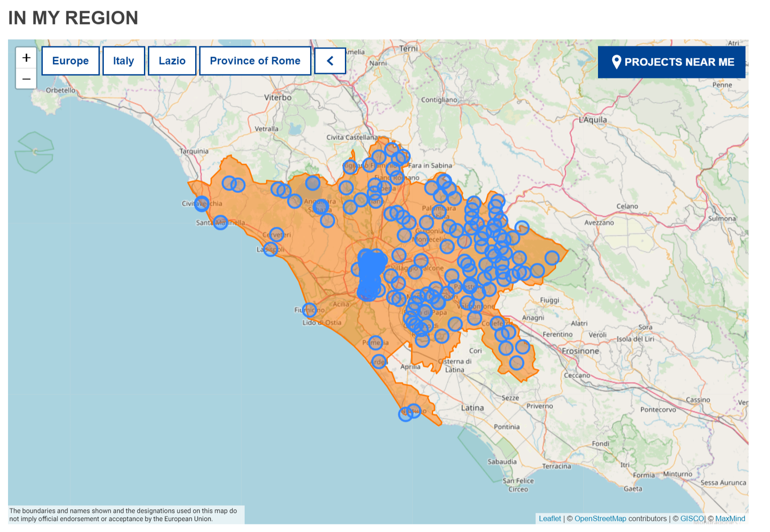This screenshot has width=770, height=532.
Task: Click the project marker at Pomezia
Action: 376,343
